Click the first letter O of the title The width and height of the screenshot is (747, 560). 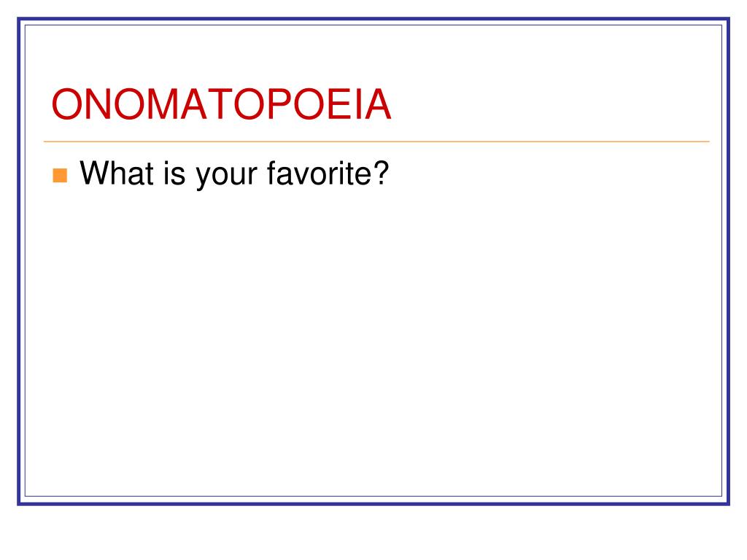[66, 104]
